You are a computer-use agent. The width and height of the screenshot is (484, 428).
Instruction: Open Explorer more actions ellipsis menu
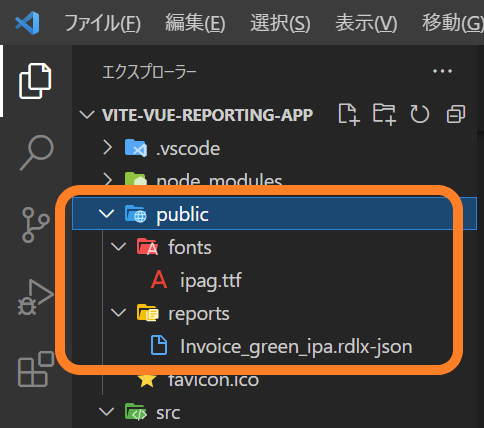tap(442, 71)
